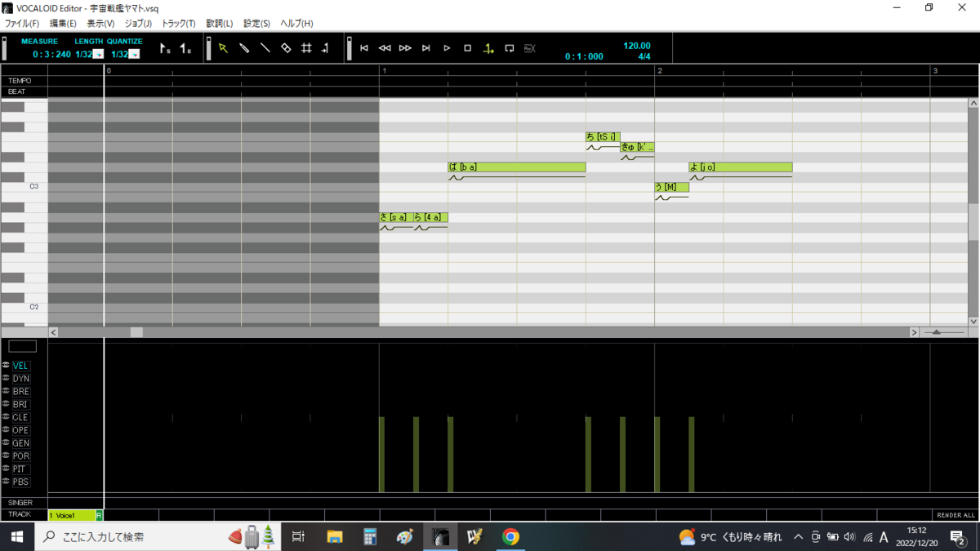Screen dimensions: 980x551
Task: Click the end marker icon
Action: (x=185, y=49)
